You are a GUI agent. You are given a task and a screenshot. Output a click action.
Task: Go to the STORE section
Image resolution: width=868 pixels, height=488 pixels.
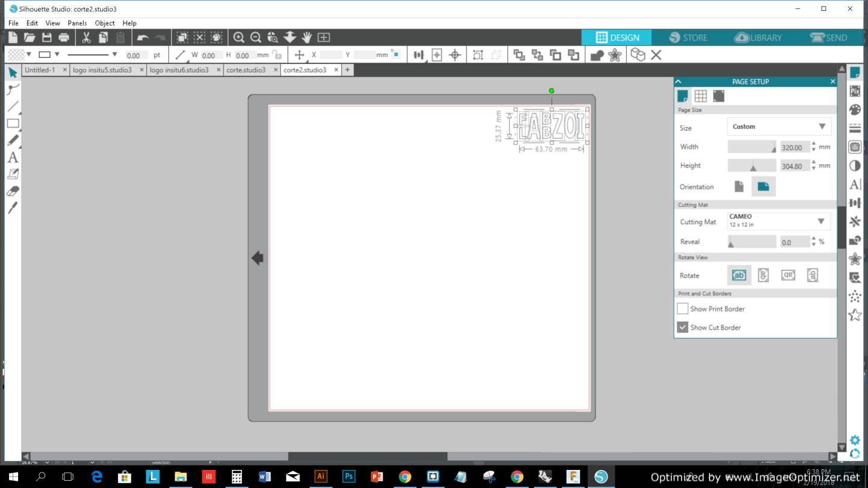(x=687, y=37)
